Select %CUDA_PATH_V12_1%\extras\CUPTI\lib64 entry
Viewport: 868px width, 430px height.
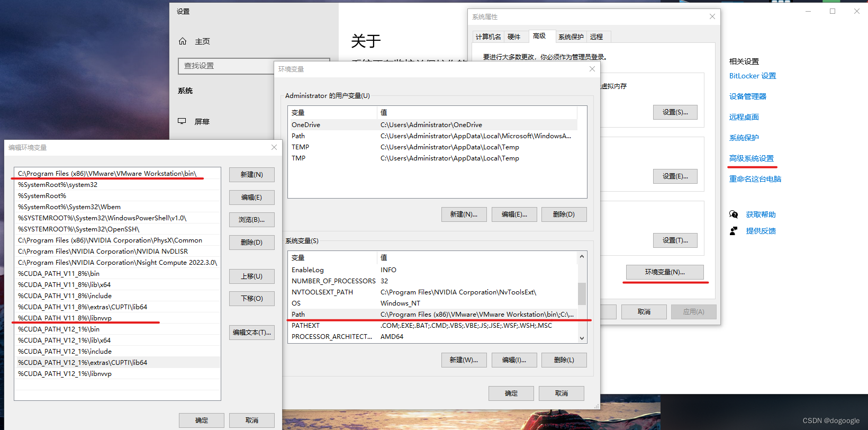117,363
